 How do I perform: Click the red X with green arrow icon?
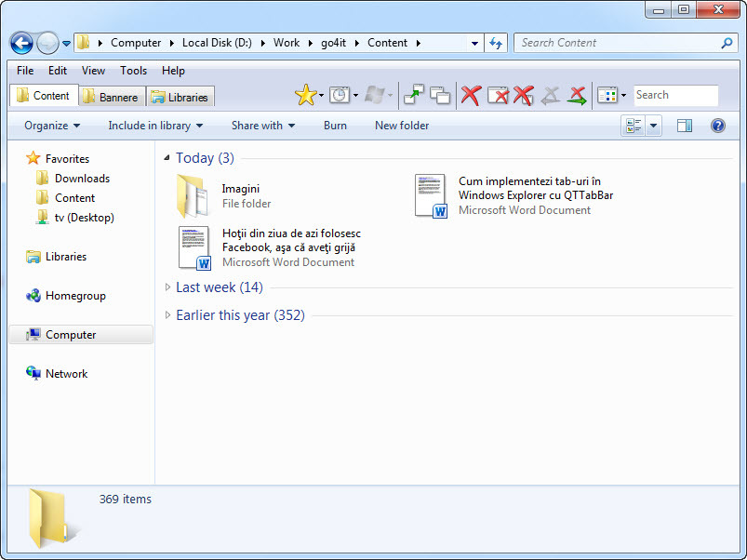pyautogui.click(x=577, y=95)
